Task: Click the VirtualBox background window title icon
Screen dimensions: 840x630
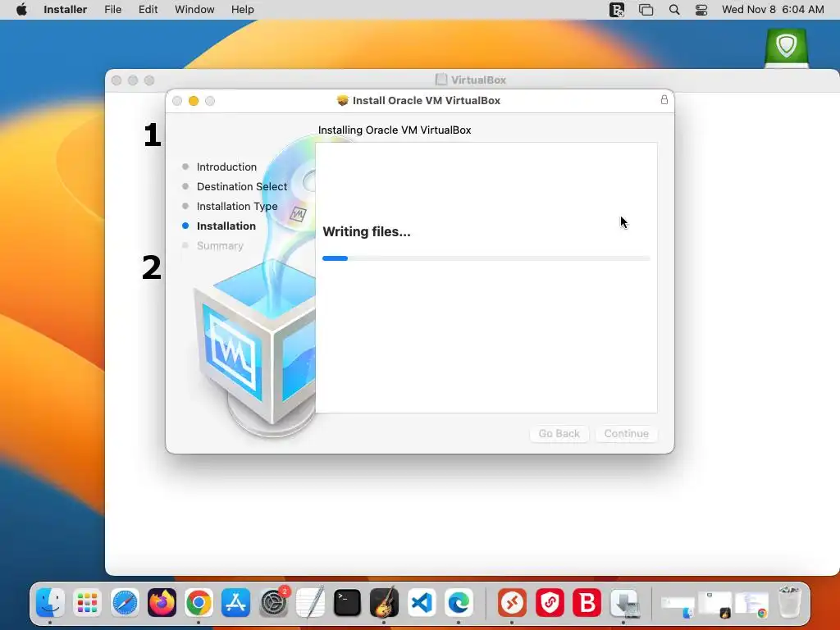Action: [441, 80]
